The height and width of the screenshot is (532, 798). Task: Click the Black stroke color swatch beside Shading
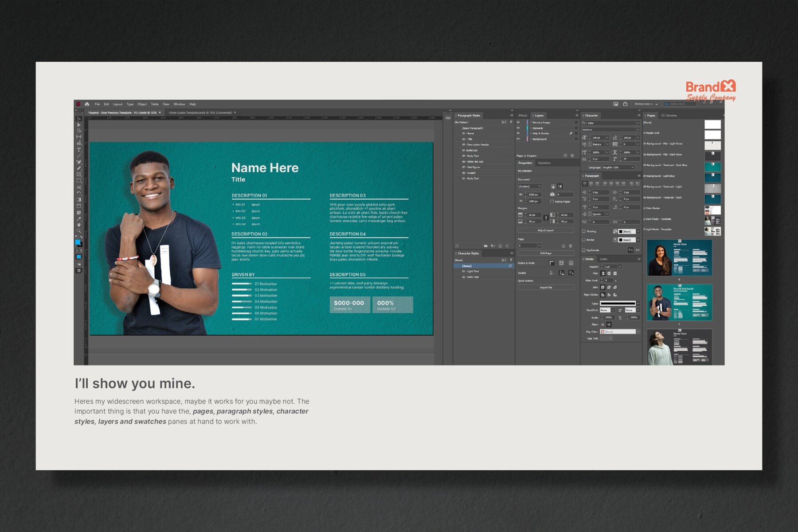coord(621,231)
